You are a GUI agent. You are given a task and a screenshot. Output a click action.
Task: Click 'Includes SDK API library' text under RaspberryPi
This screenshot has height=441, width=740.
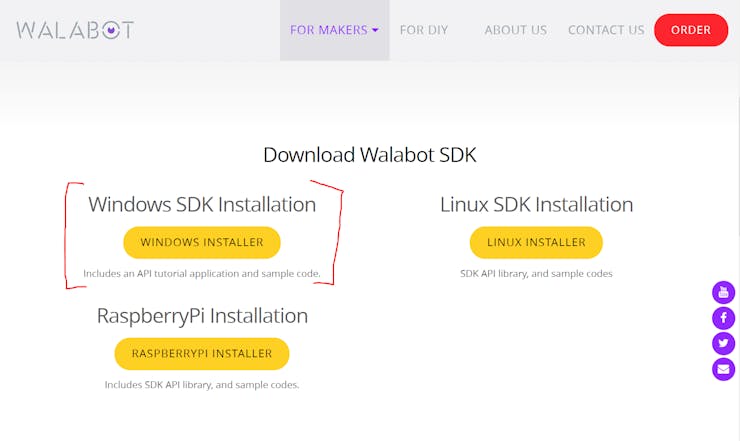point(158,385)
